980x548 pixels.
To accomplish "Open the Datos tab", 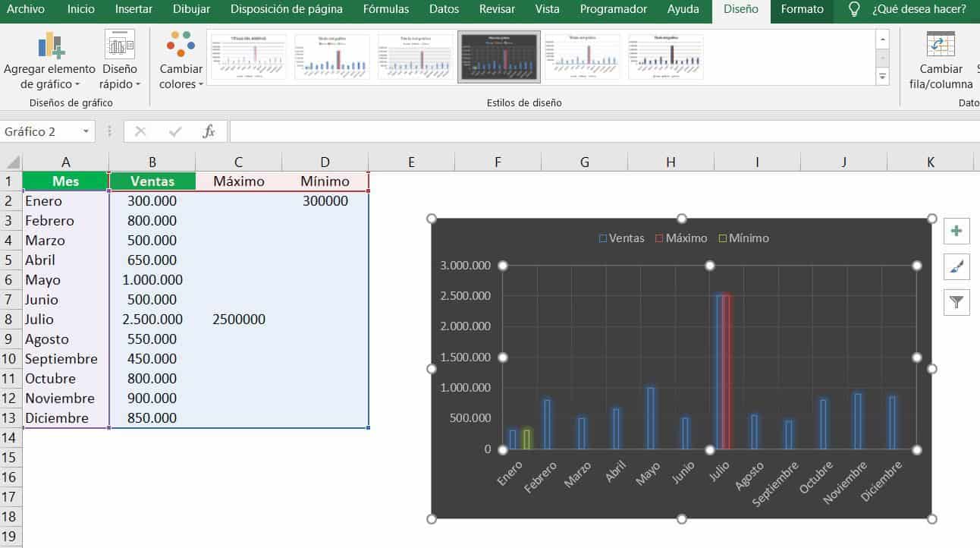I will tap(444, 9).
